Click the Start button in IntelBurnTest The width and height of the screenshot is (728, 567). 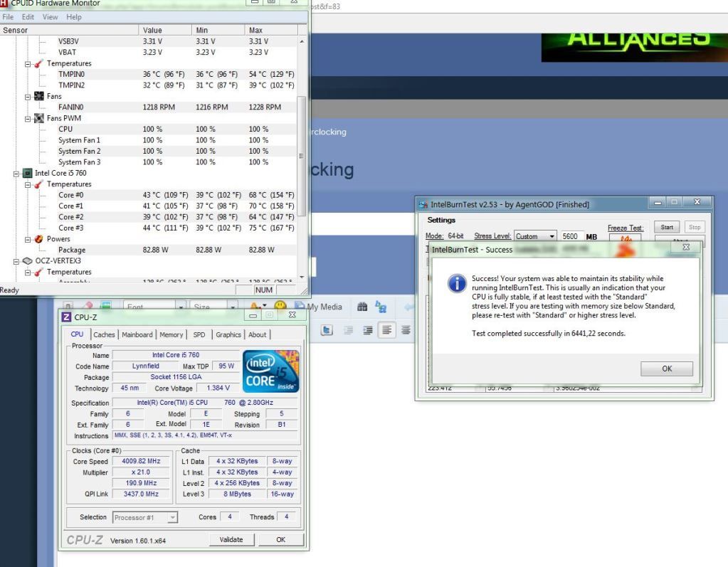click(x=667, y=227)
